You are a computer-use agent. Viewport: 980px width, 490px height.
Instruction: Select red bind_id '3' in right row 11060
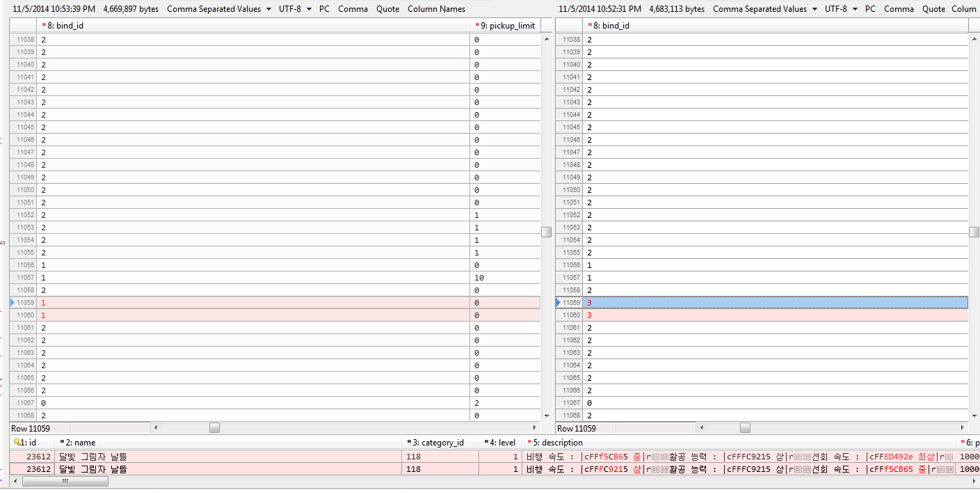point(589,315)
